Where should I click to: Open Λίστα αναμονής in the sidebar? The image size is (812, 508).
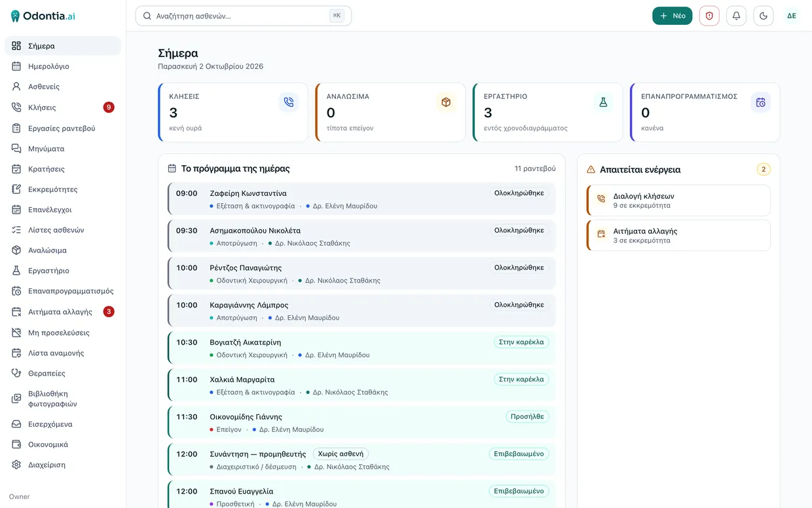63,353
